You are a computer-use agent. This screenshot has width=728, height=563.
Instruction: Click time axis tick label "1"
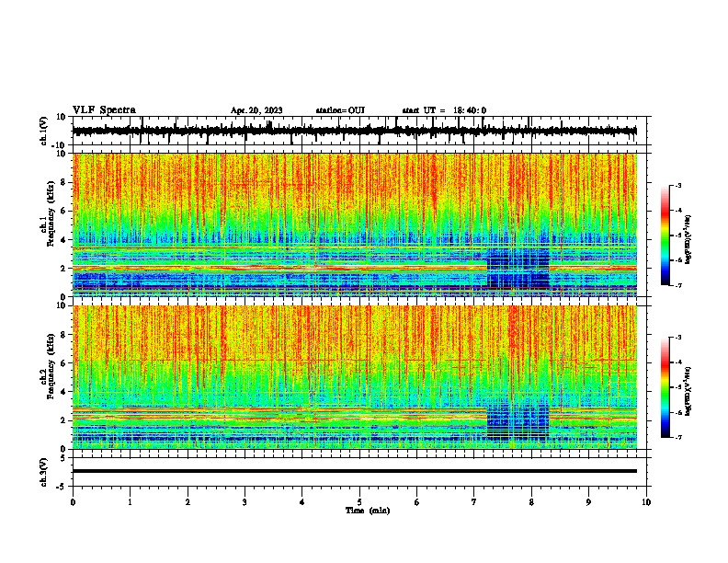(x=130, y=502)
